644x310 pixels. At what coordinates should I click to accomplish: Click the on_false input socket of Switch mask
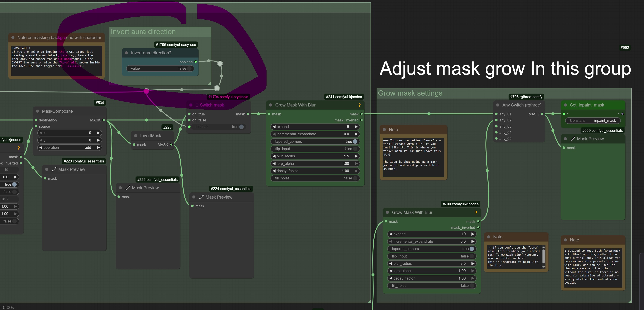(x=190, y=120)
